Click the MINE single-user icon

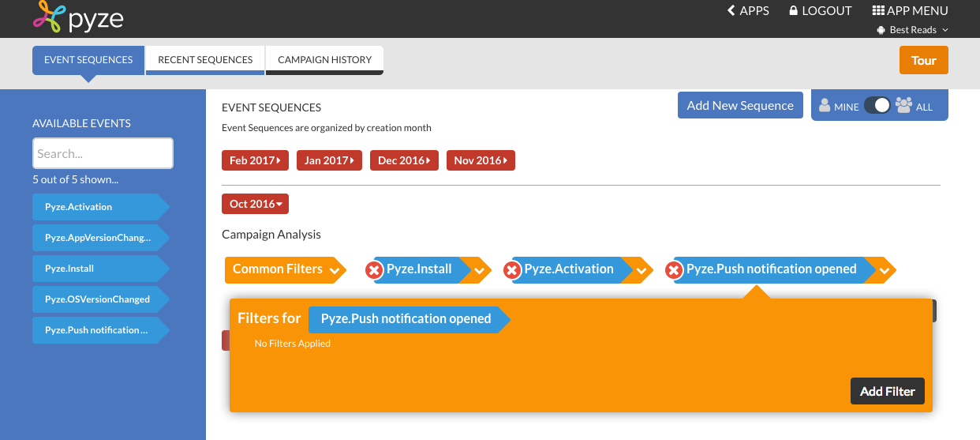[825, 105]
